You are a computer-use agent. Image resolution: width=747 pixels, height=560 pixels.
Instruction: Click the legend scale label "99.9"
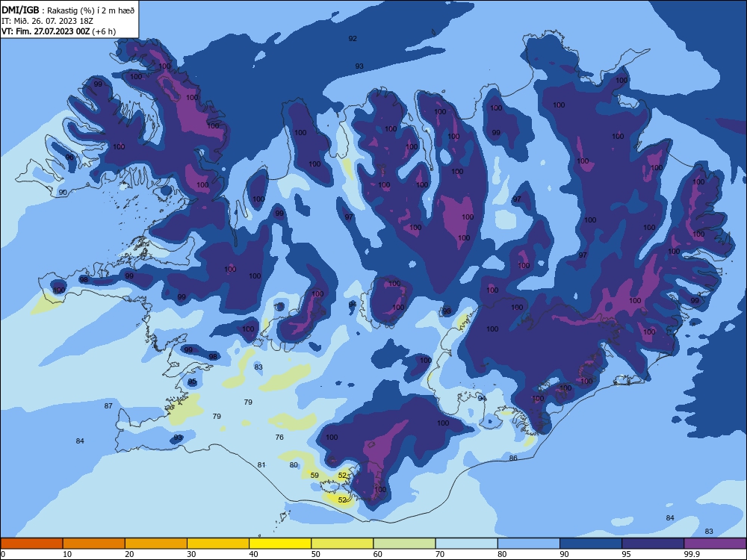(x=691, y=554)
